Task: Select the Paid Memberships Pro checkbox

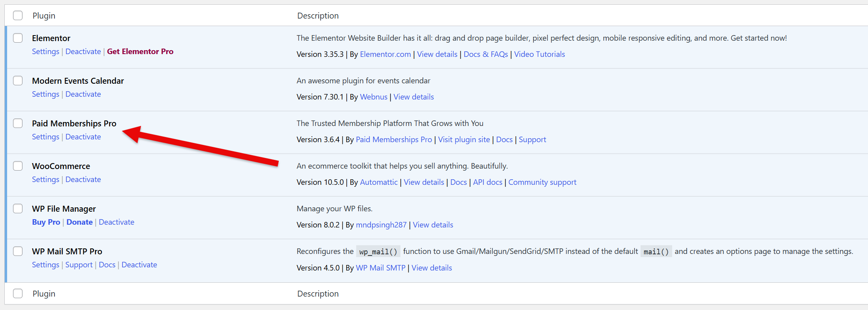Action: [x=18, y=123]
